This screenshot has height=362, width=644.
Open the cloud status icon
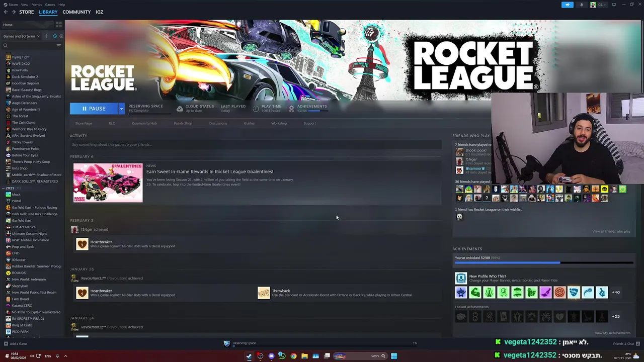click(180, 108)
